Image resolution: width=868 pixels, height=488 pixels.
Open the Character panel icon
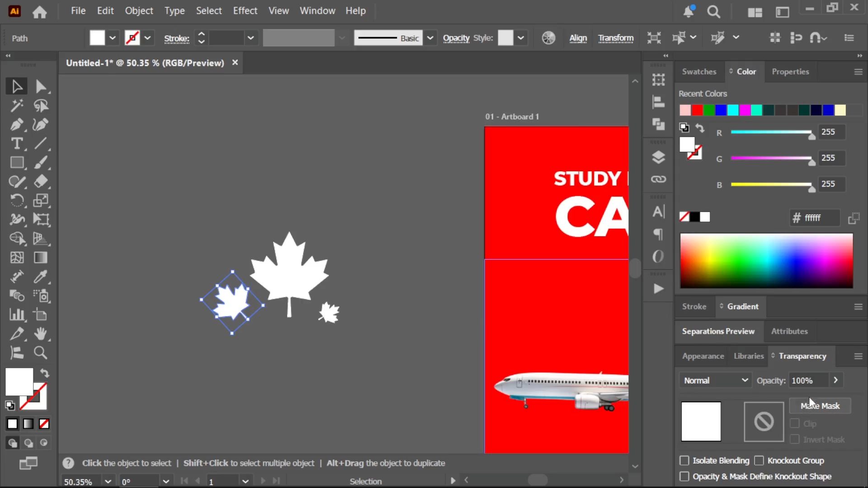(x=658, y=211)
